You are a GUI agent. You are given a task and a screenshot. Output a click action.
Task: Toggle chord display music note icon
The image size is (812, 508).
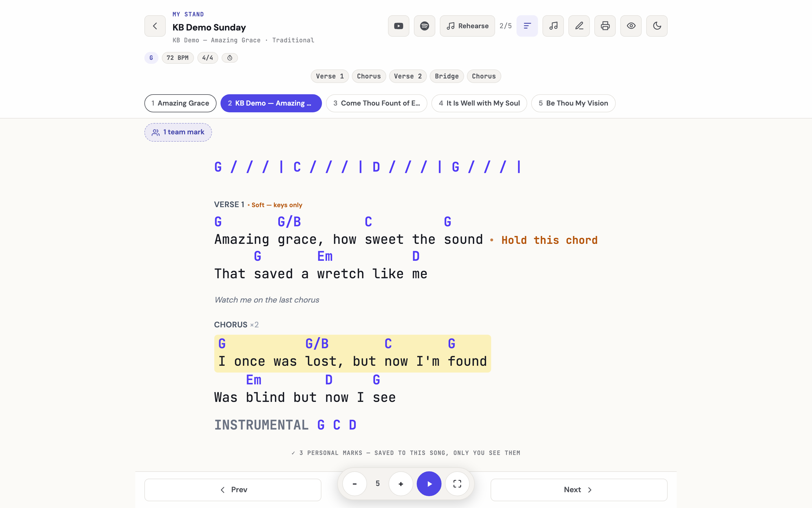(x=553, y=26)
